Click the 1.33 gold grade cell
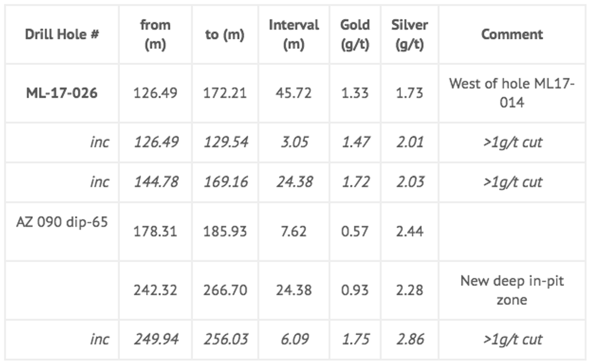Screen dimensions: 591x364 point(355,93)
